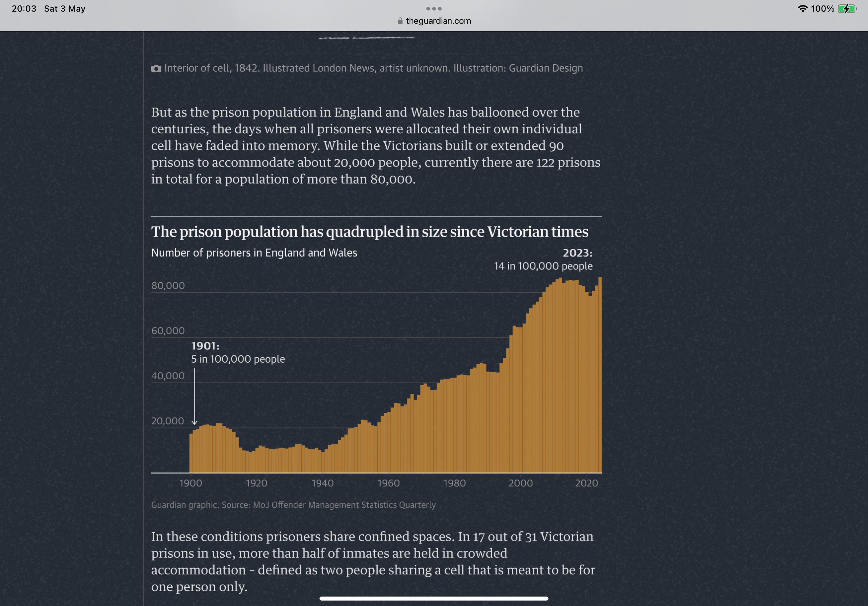The width and height of the screenshot is (868, 606).
Task: Tap the 20:03 clock in the status bar
Action: click(24, 9)
